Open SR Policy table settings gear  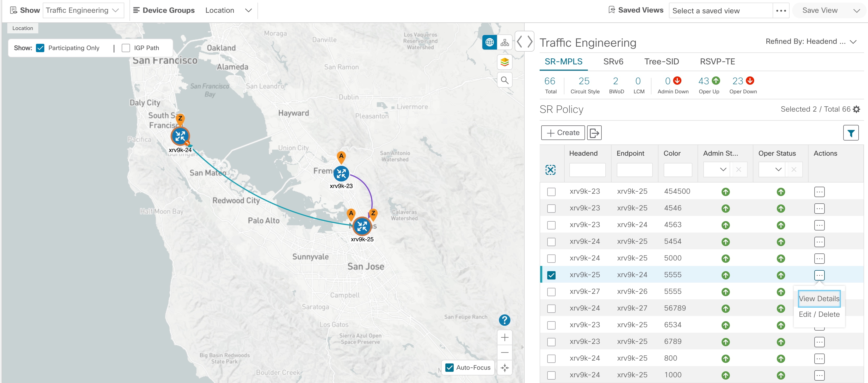(856, 109)
